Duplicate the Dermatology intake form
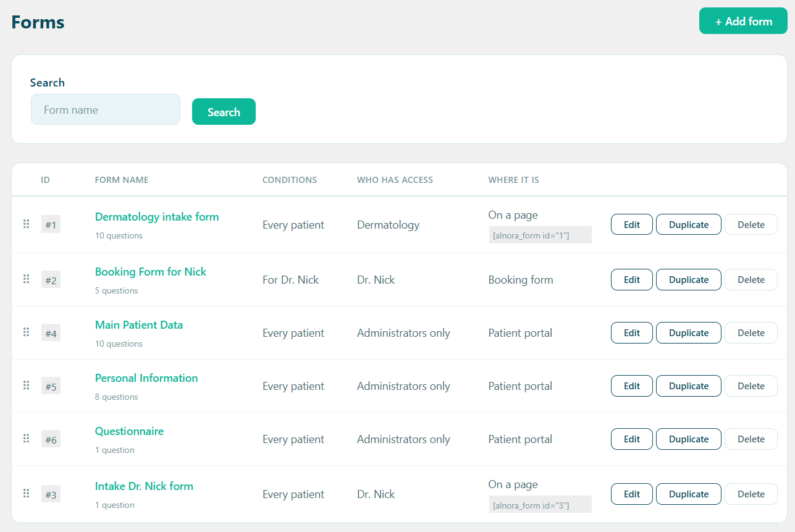This screenshot has width=795, height=532. point(689,224)
